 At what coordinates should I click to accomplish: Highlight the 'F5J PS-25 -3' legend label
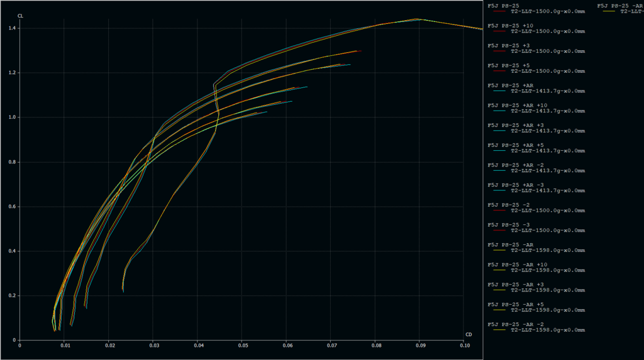[x=508, y=225]
